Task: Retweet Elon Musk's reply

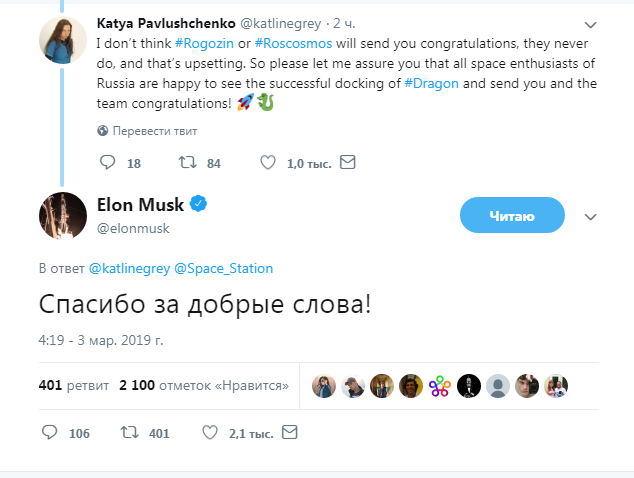Action: [128, 433]
